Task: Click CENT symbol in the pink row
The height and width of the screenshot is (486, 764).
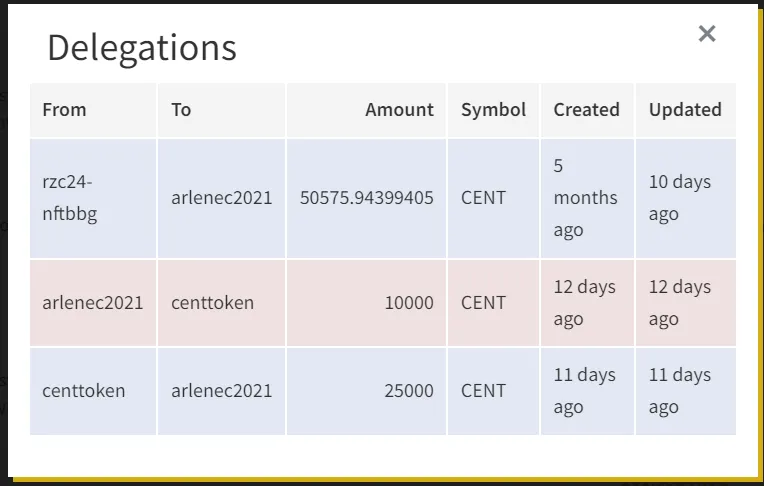Action: click(483, 303)
